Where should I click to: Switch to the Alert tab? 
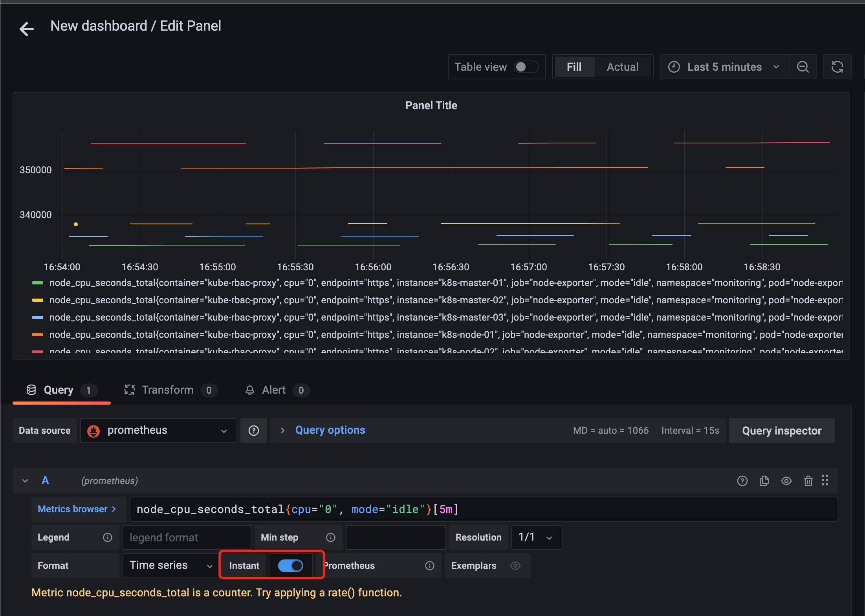coord(277,390)
